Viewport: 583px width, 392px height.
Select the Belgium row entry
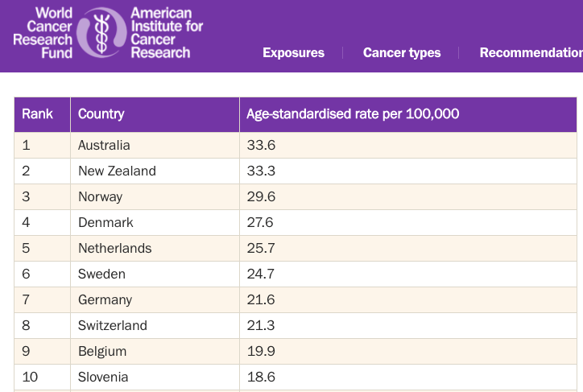click(x=102, y=352)
